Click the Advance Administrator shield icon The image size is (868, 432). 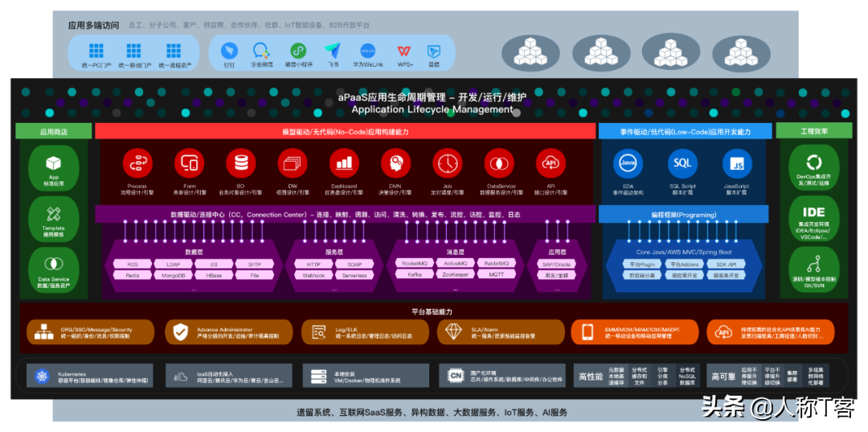tap(181, 331)
